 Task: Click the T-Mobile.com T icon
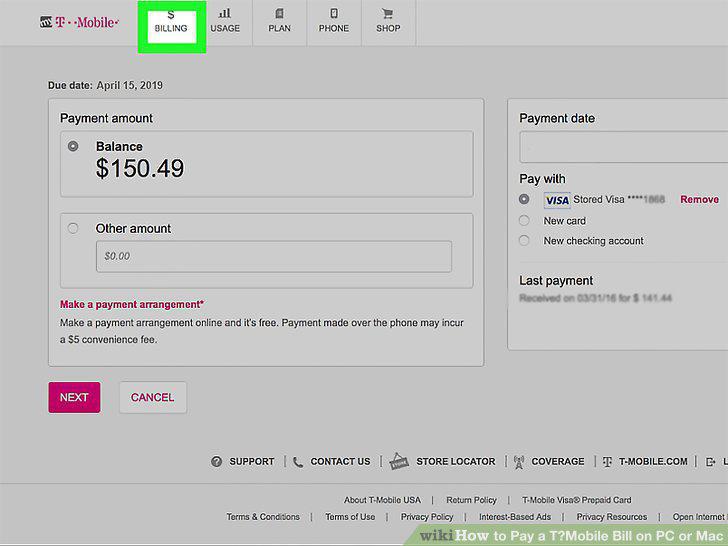click(607, 462)
